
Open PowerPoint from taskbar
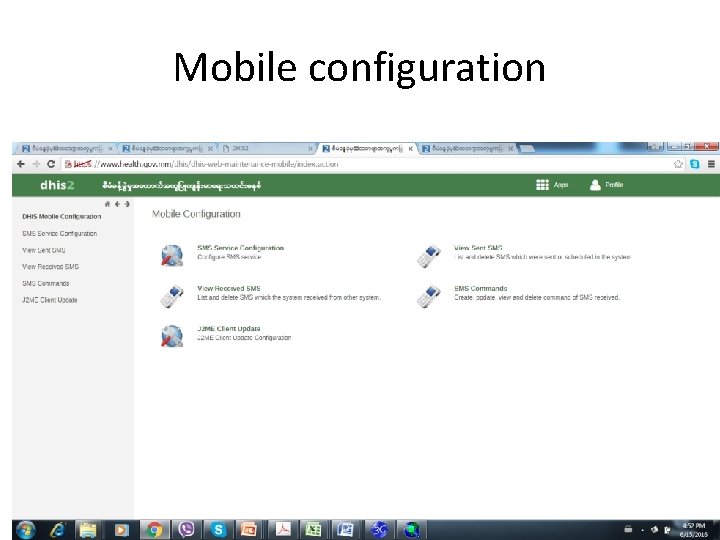coord(248,530)
